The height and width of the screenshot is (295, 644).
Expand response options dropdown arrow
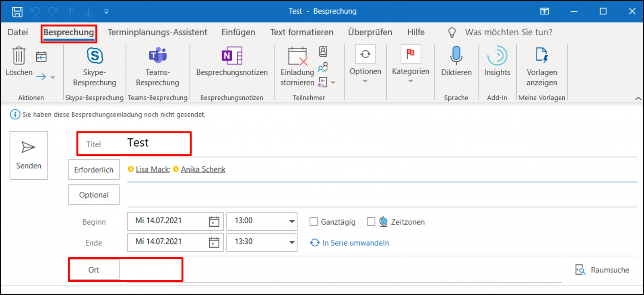pyautogui.click(x=333, y=82)
